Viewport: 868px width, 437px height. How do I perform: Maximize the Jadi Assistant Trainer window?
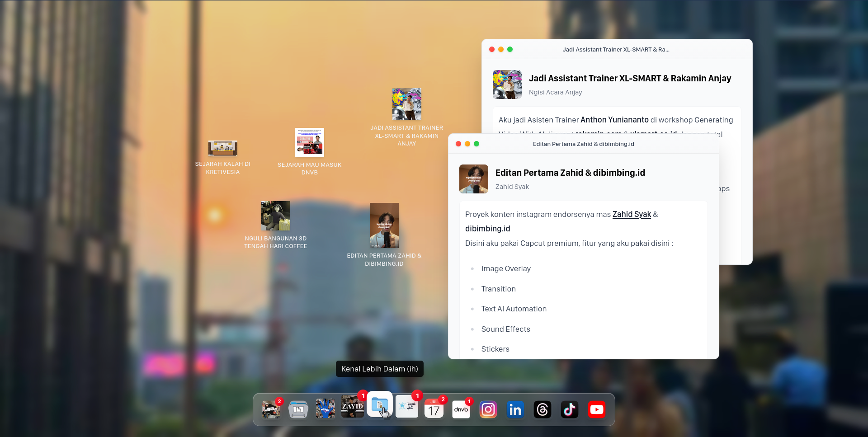tap(510, 49)
